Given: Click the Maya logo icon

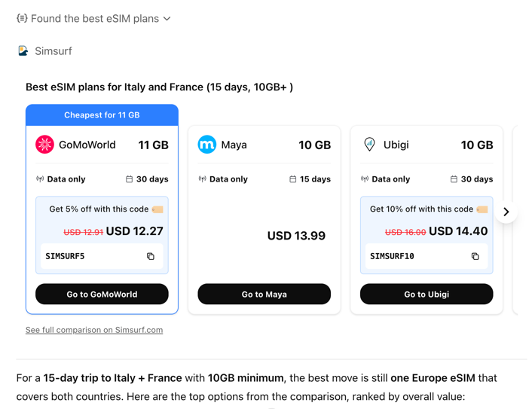Looking at the screenshot, I should click(206, 145).
